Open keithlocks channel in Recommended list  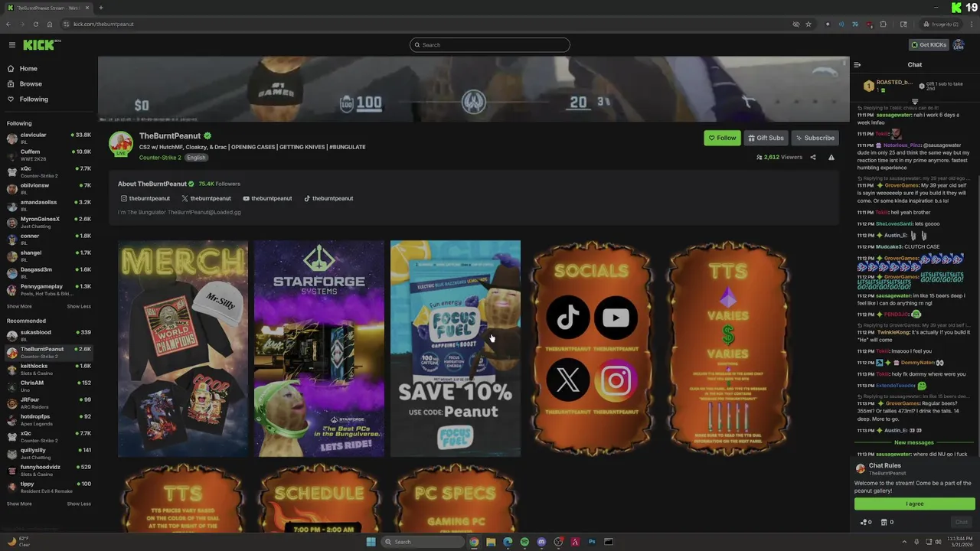pos(49,370)
